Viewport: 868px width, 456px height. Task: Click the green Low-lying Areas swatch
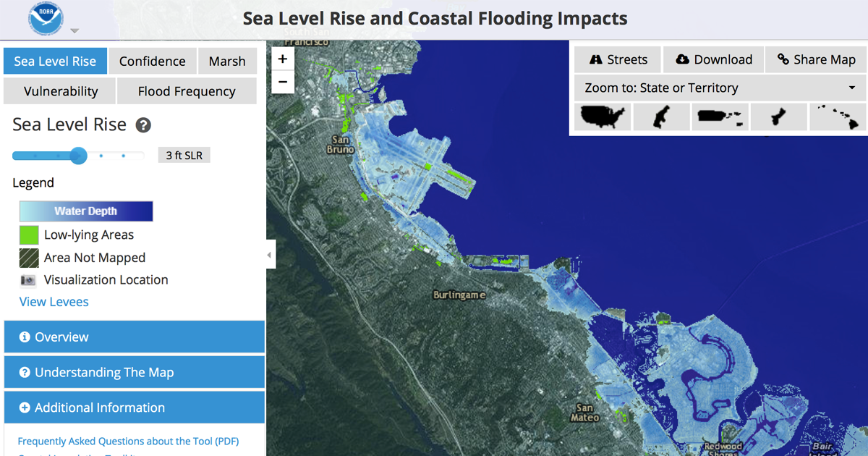coord(29,235)
